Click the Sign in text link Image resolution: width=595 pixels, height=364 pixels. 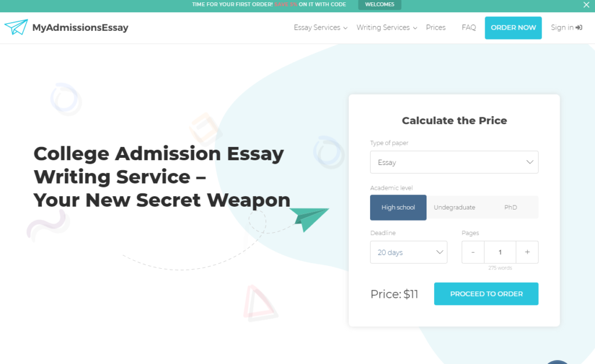point(562,27)
